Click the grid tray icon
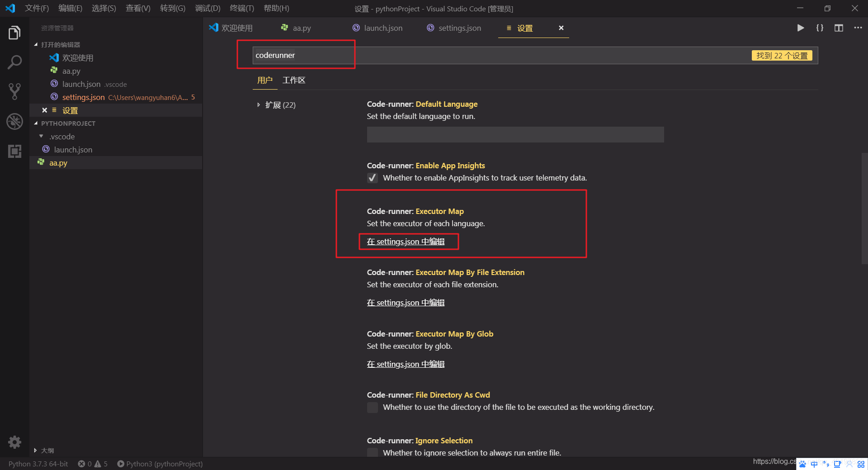The height and width of the screenshot is (470, 868). coord(861,464)
